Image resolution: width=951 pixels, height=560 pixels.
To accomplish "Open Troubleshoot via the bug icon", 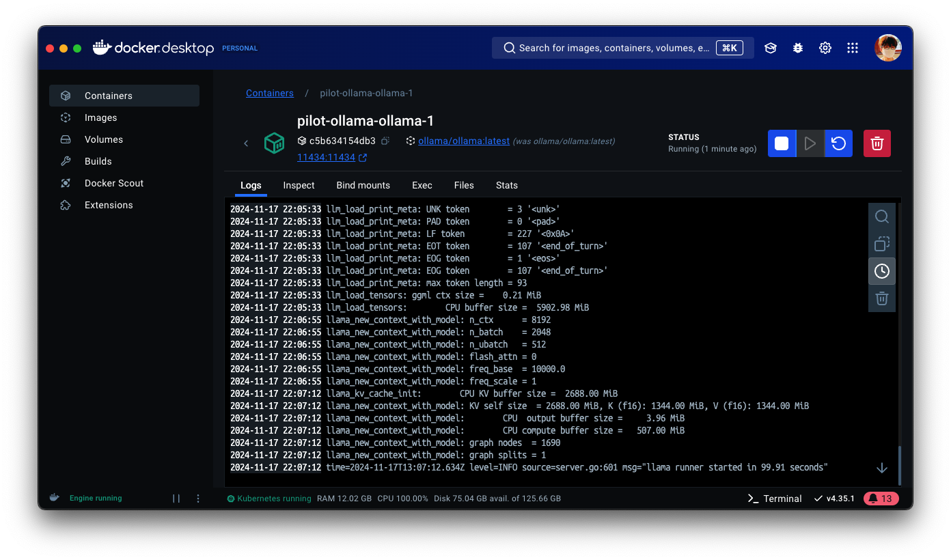I will click(798, 48).
